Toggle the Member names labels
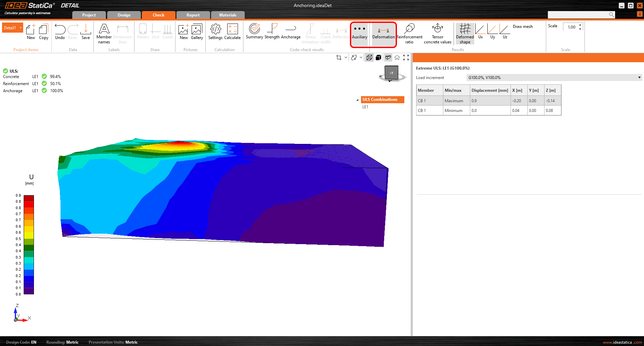 point(104,33)
